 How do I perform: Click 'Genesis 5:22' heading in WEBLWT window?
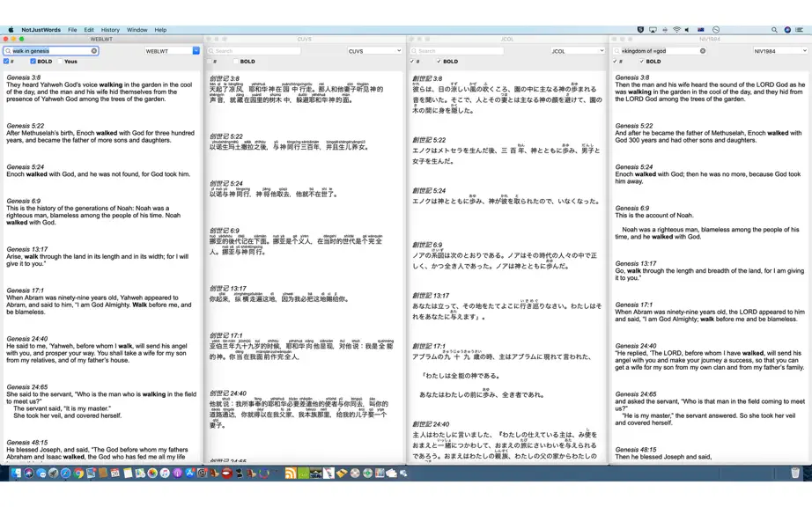coord(26,126)
